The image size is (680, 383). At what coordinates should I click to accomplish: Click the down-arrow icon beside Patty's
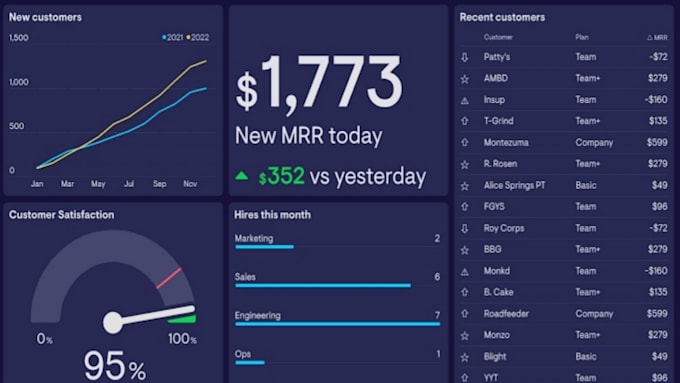pyautogui.click(x=464, y=57)
